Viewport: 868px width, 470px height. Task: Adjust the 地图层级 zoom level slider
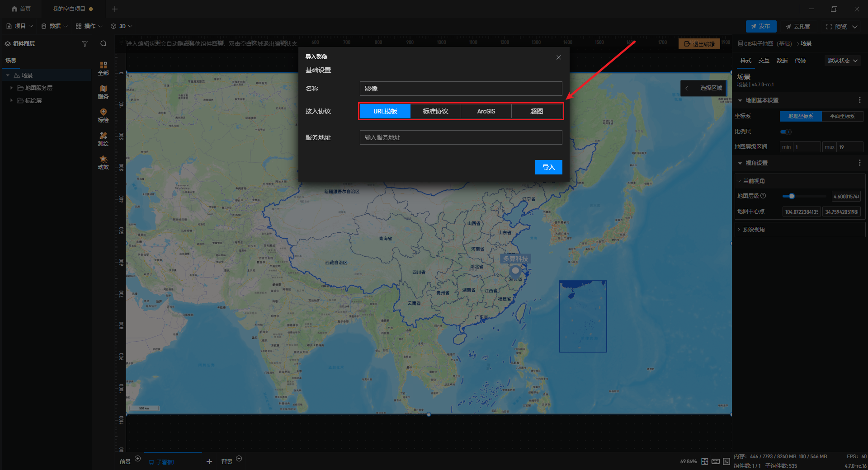click(x=792, y=196)
